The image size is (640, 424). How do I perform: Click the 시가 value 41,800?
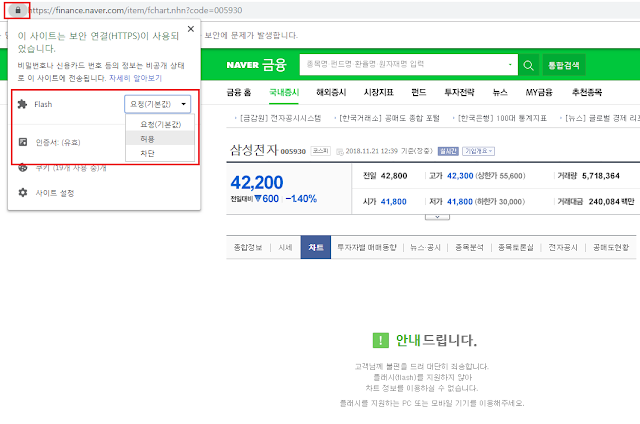point(393,202)
